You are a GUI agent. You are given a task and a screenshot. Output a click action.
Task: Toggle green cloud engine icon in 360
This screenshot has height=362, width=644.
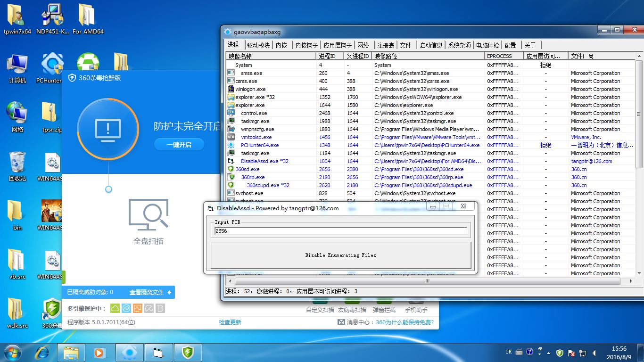click(115, 308)
